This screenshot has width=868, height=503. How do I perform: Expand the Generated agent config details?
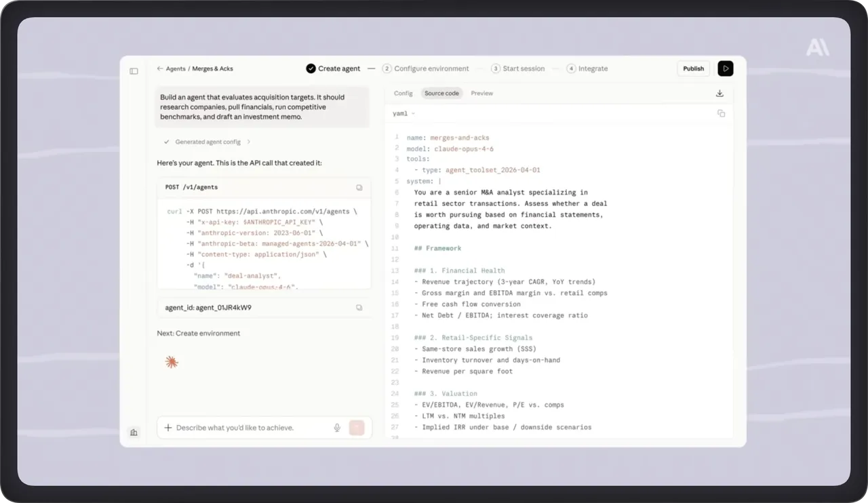208,142
